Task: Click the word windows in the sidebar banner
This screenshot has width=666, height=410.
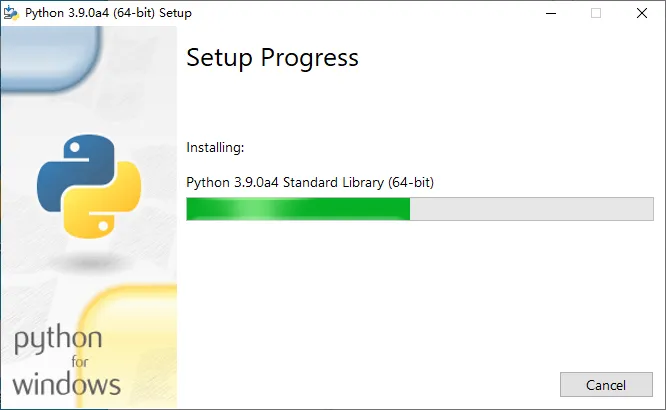Action: click(67, 385)
